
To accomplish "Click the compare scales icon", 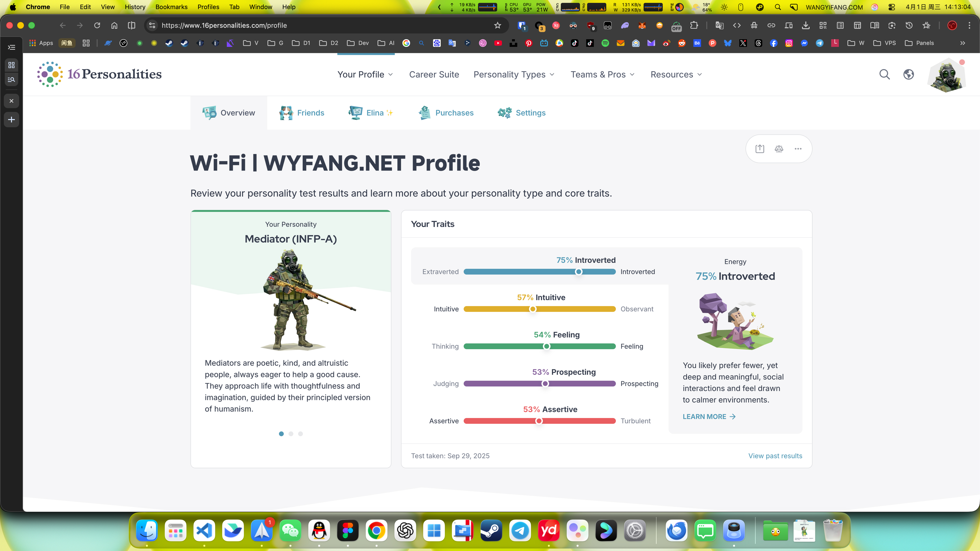I will point(779,149).
